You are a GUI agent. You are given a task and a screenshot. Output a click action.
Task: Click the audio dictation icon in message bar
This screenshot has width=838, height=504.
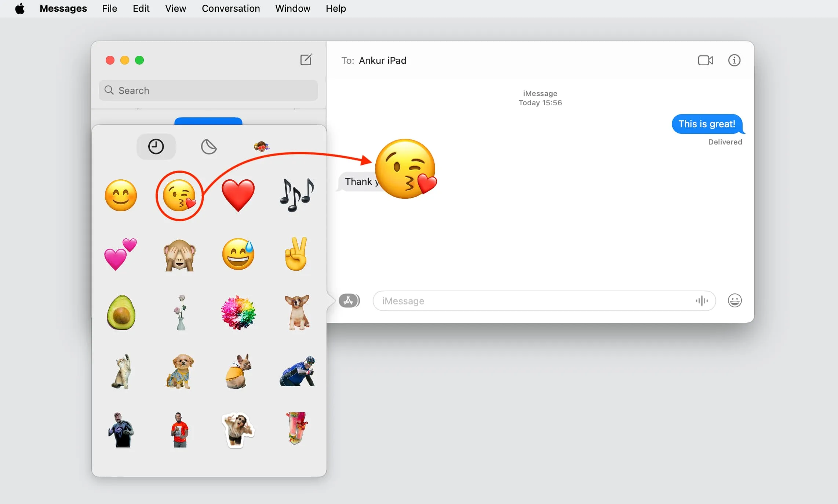pyautogui.click(x=702, y=300)
